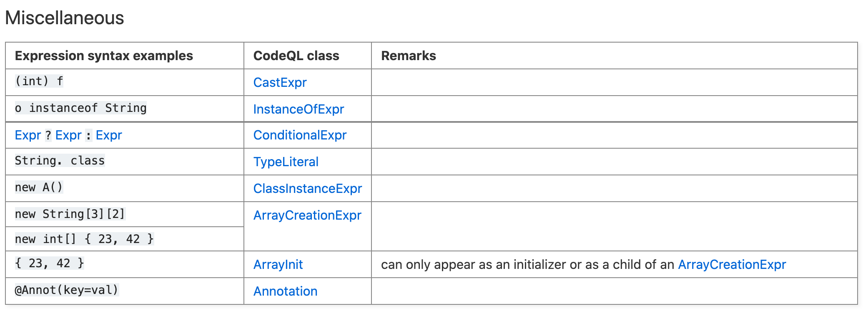Viewport: 868px width, 314px height.
Task: Open the TypeLiteral class link
Action: (286, 162)
